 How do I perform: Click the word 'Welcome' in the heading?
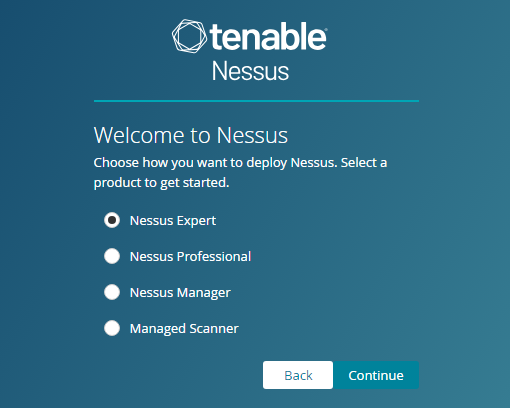pyautogui.click(x=139, y=135)
